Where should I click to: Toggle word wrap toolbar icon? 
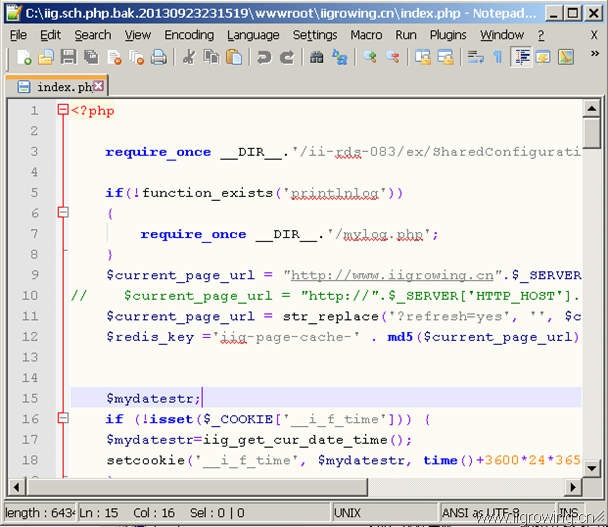(x=475, y=57)
